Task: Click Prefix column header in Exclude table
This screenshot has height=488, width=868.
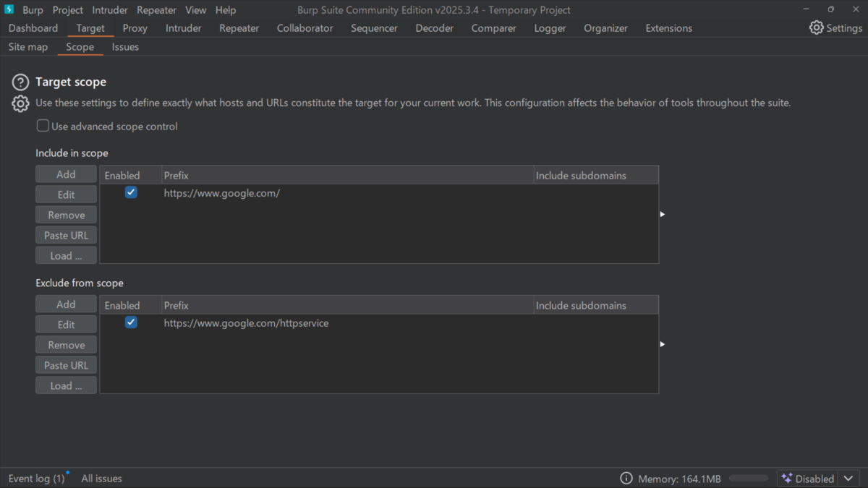Action: click(346, 305)
